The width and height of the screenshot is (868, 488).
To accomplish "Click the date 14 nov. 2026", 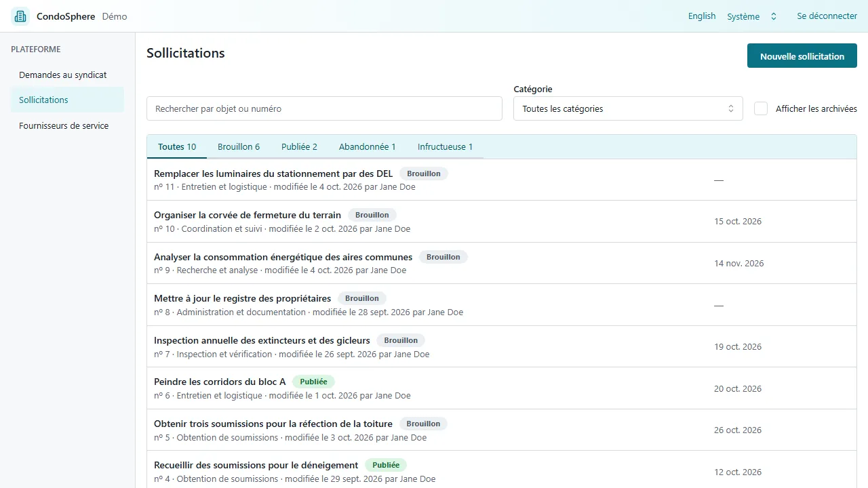I will [x=739, y=264].
